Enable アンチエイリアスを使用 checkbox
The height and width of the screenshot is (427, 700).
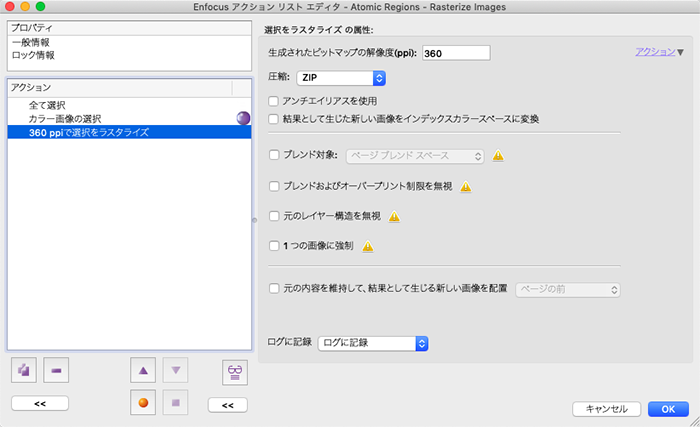tap(274, 101)
